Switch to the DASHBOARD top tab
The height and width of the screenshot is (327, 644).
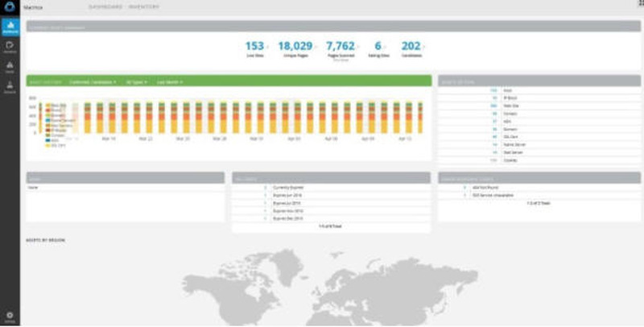coord(105,6)
